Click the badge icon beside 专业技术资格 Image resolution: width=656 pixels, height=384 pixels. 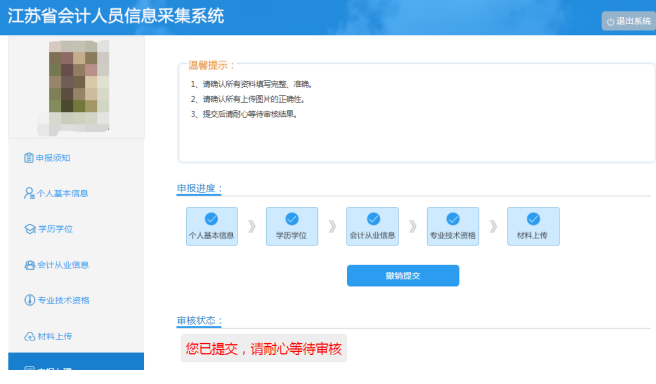[29, 300]
